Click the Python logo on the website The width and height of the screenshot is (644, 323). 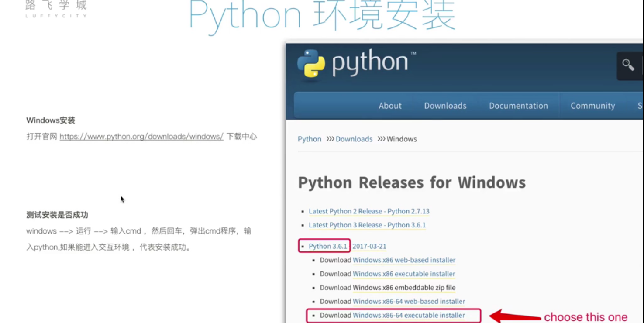[x=356, y=64]
